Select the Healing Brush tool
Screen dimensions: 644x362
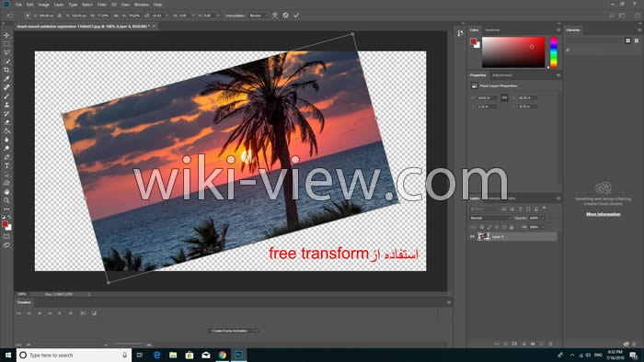pos(6,87)
